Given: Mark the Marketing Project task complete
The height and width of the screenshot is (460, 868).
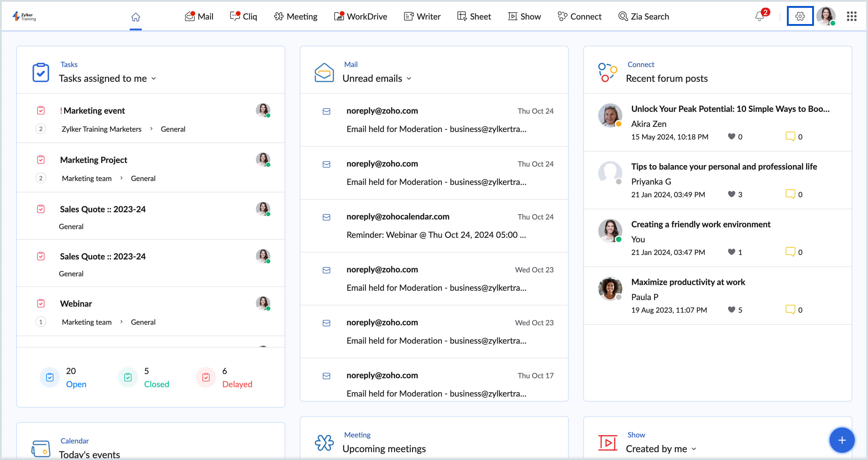Looking at the screenshot, I should (41, 160).
